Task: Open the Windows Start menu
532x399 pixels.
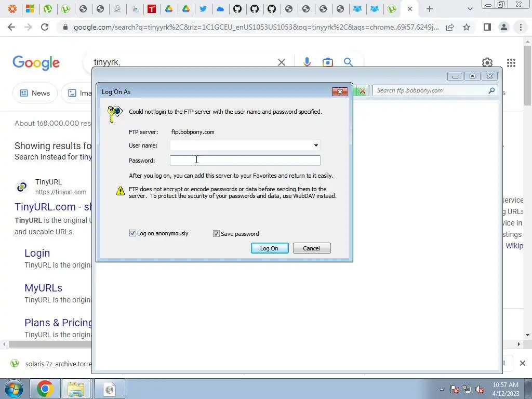Action: pyautogui.click(x=14, y=389)
